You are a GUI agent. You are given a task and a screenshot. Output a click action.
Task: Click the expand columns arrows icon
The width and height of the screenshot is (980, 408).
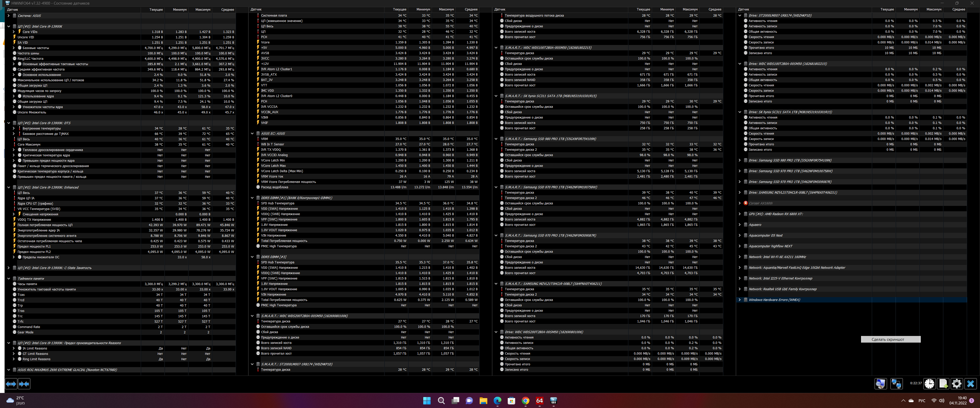pyautogui.click(x=11, y=384)
